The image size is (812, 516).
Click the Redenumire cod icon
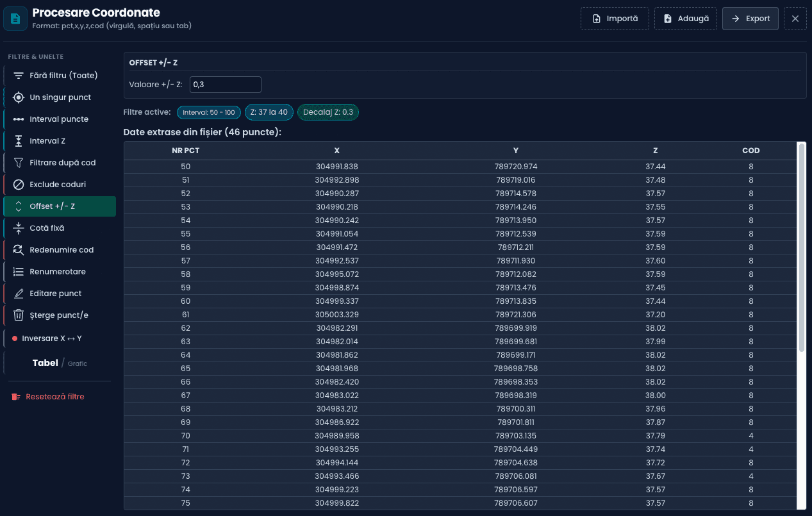point(19,250)
